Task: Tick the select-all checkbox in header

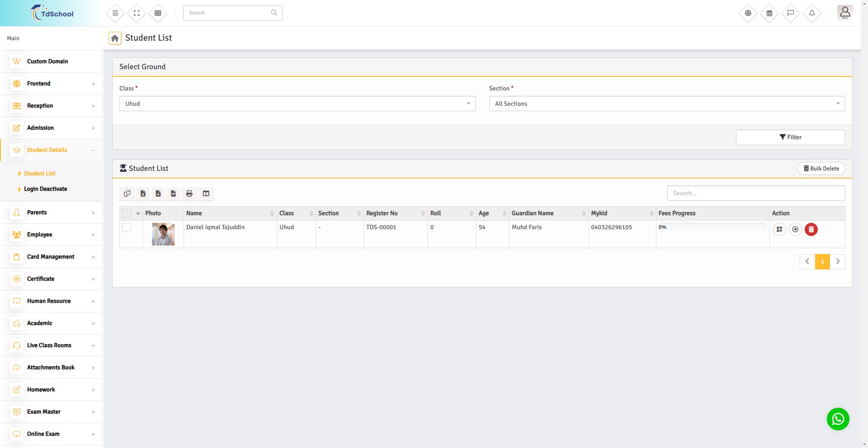Action: point(127,213)
